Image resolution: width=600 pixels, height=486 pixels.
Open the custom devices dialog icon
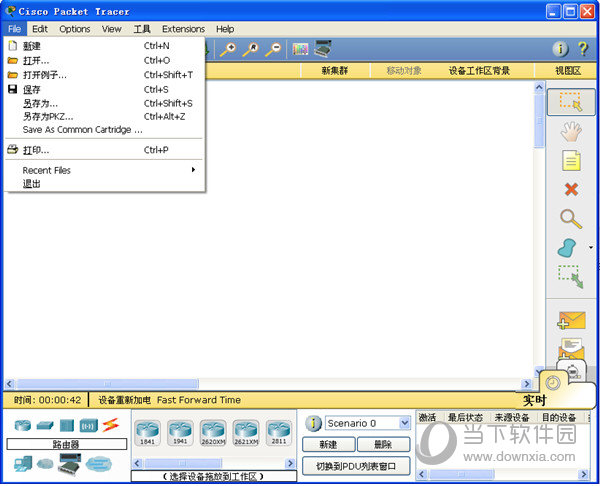(x=323, y=49)
